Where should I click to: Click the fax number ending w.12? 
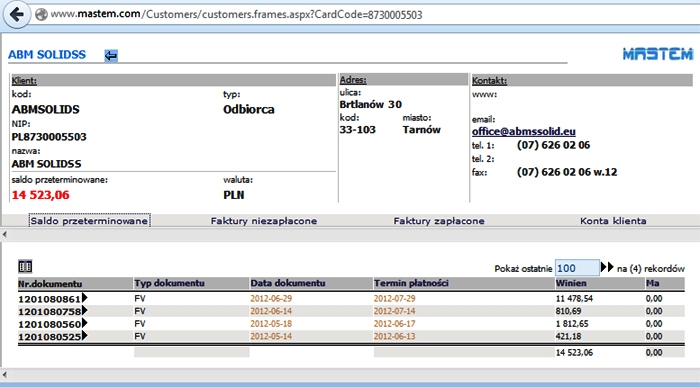[567, 172]
